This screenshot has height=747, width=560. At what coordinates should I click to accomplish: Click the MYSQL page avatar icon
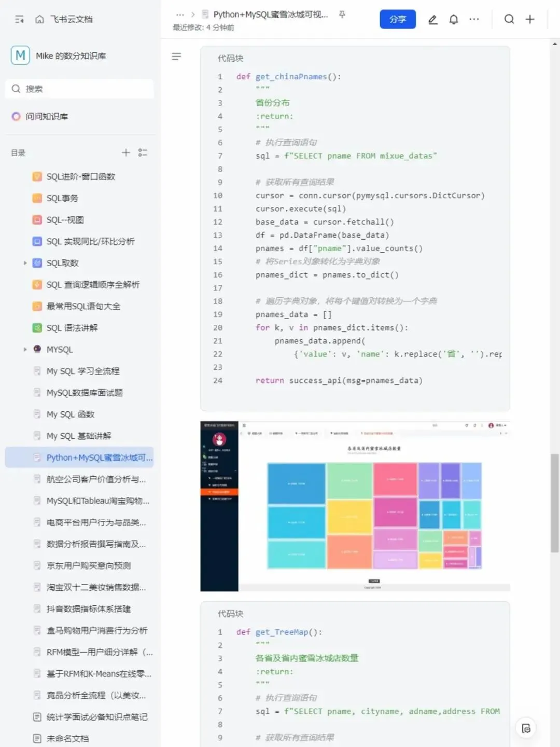(x=37, y=349)
